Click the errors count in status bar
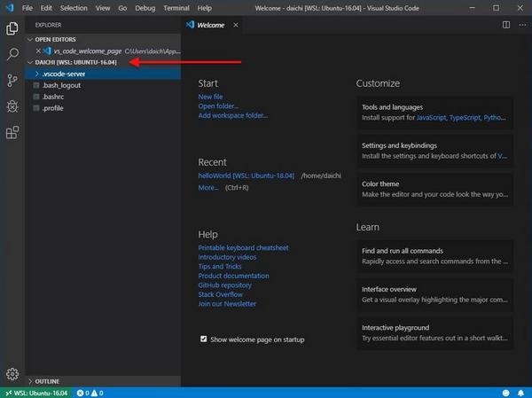The height and width of the screenshot is (398, 532). (83, 393)
